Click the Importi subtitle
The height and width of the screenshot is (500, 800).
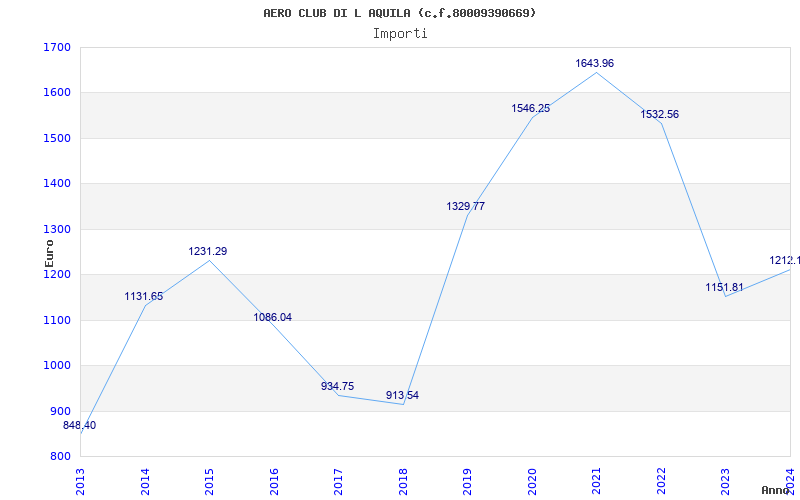coord(400,34)
